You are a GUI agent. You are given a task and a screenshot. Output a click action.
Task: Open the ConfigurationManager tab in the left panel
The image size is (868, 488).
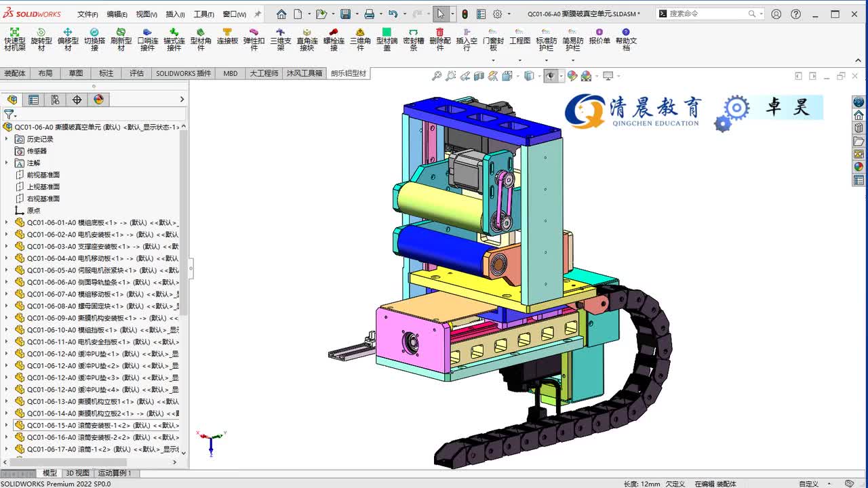(55, 100)
